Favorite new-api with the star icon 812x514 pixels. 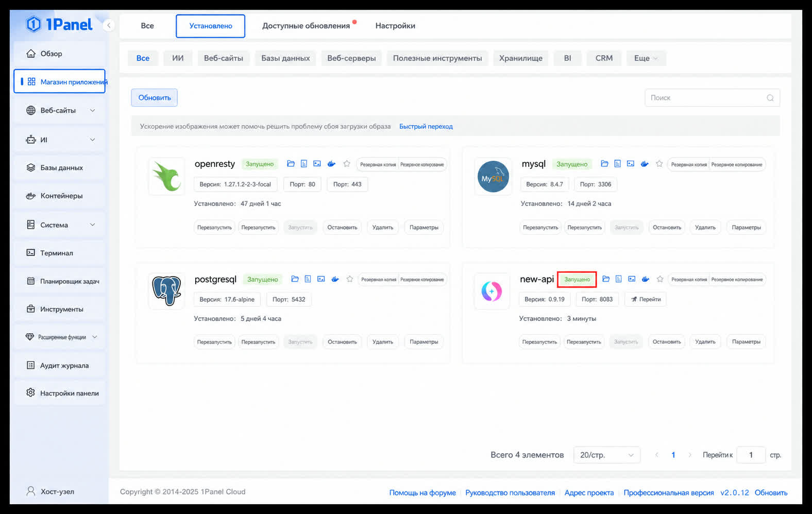point(660,279)
